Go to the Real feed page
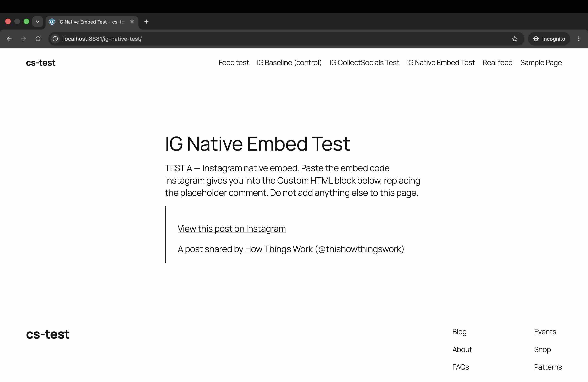Screen dimensions: 588x382 tap(497, 63)
